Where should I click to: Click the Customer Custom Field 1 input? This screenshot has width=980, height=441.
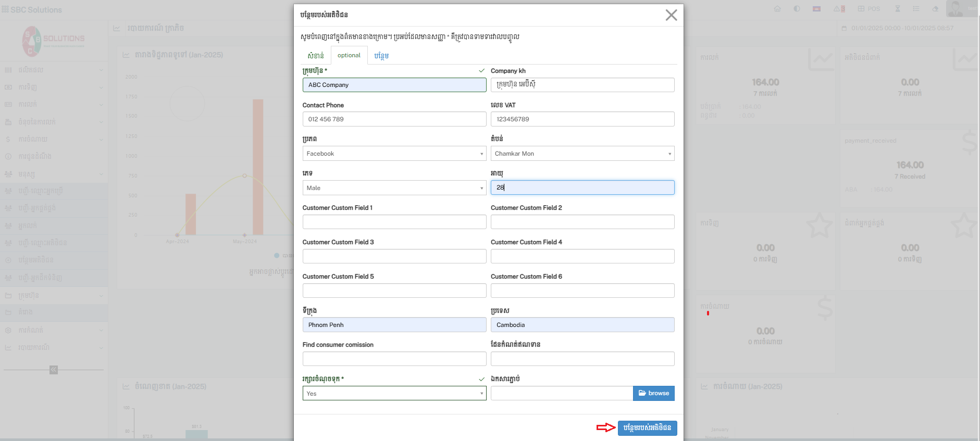pos(394,222)
